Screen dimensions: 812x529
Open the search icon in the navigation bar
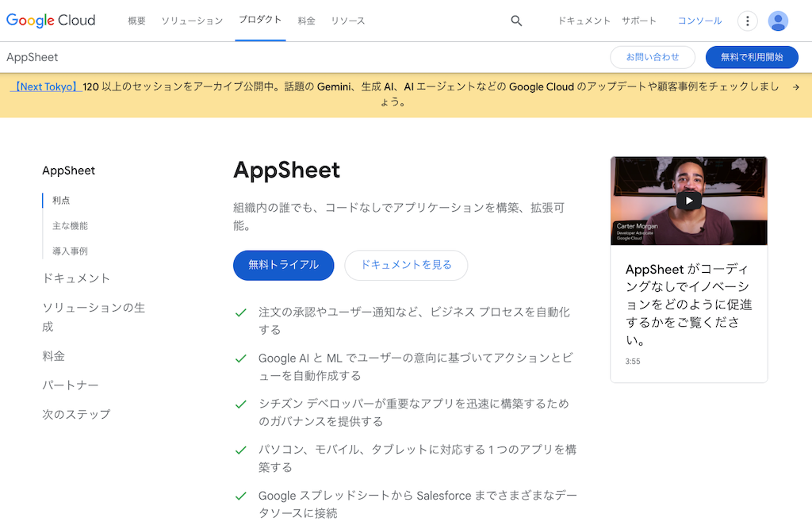coord(516,21)
